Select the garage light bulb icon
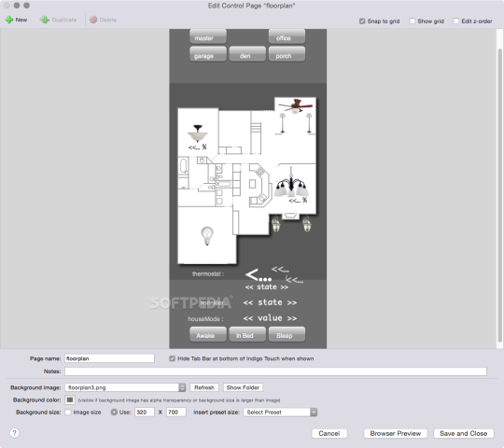This screenshot has width=504, height=448. [207, 235]
